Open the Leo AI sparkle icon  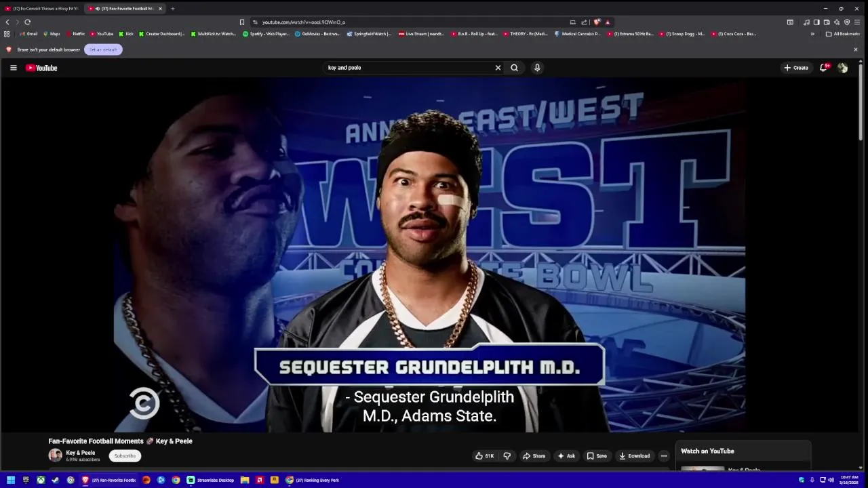pos(837,22)
